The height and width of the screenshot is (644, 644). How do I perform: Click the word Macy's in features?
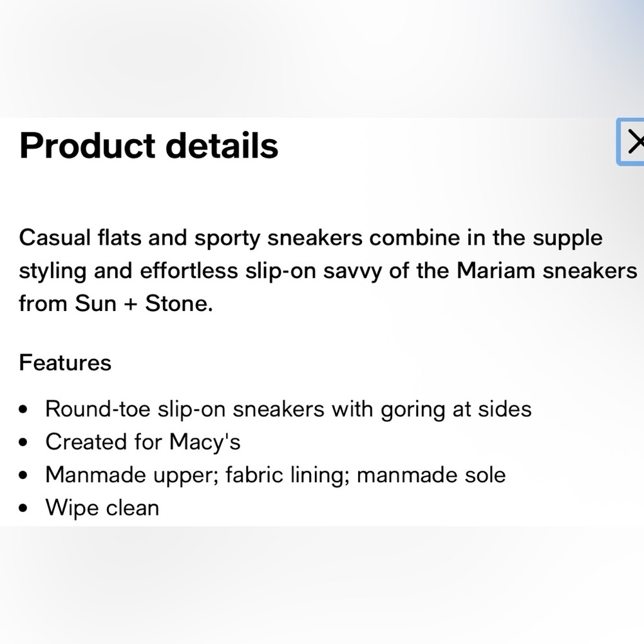(x=205, y=442)
